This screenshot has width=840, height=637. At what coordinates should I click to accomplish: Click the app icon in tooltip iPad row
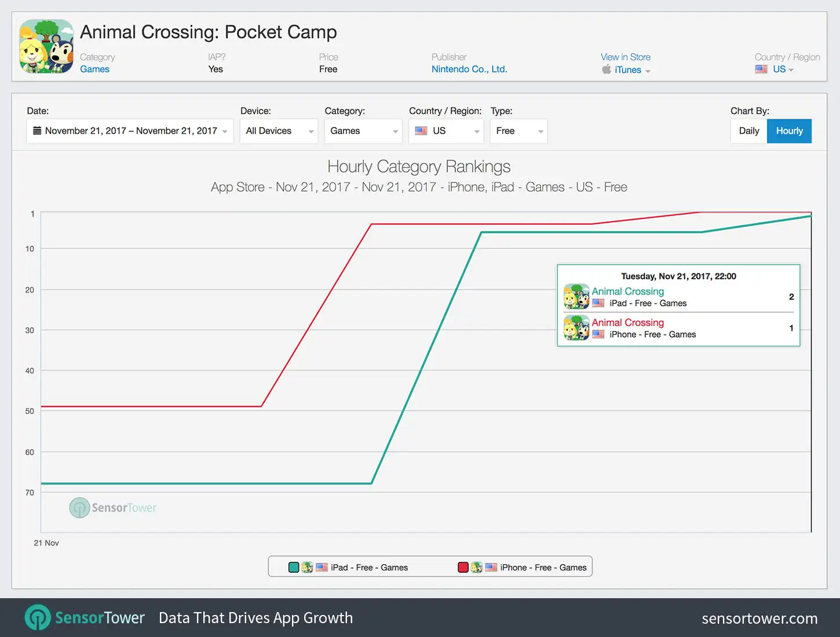pos(576,296)
